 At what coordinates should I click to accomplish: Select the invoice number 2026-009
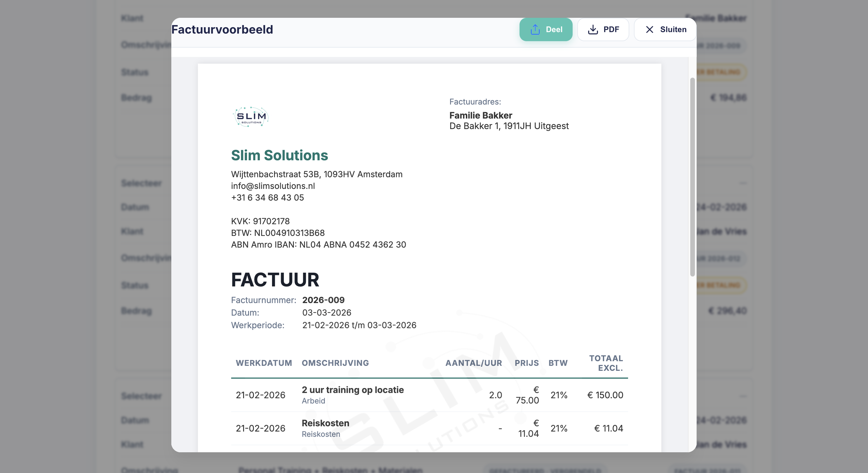(x=323, y=300)
